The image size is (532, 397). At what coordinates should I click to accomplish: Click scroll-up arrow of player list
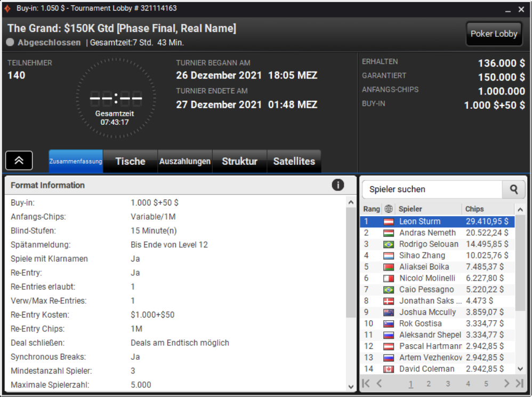tap(520, 210)
